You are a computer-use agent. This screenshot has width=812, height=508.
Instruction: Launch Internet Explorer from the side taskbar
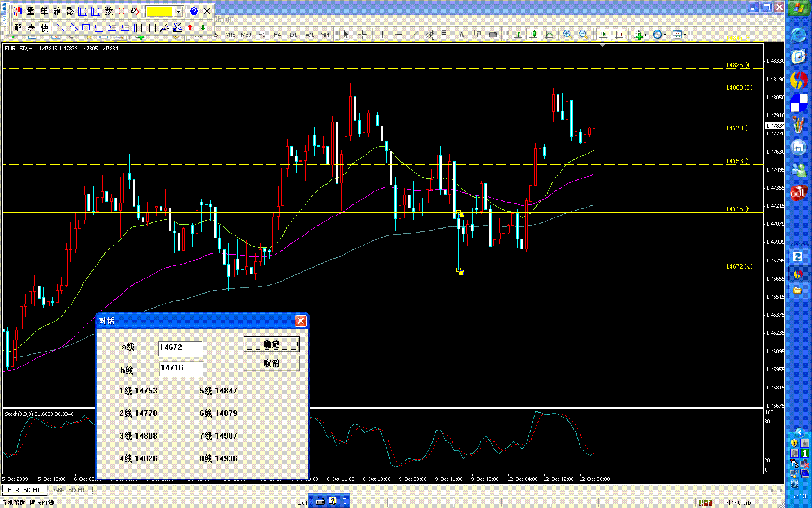(x=798, y=35)
